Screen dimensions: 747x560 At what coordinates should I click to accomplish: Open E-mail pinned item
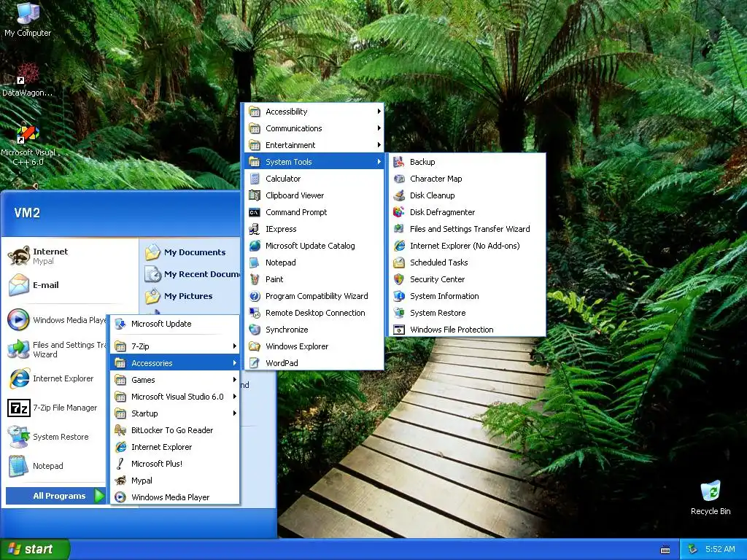[x=69, y=285]
